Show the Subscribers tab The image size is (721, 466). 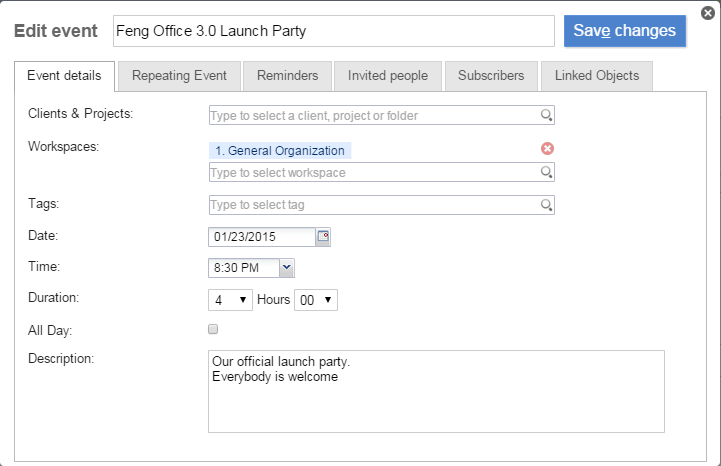coord(490,76)
